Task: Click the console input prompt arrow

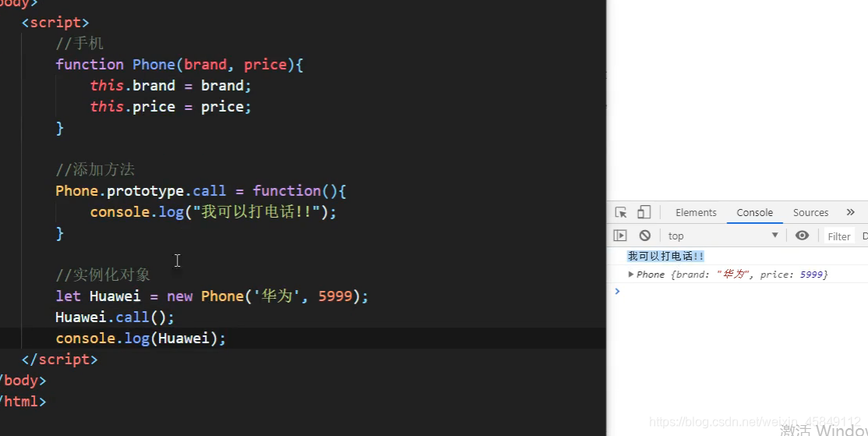Action: point(617,291)
